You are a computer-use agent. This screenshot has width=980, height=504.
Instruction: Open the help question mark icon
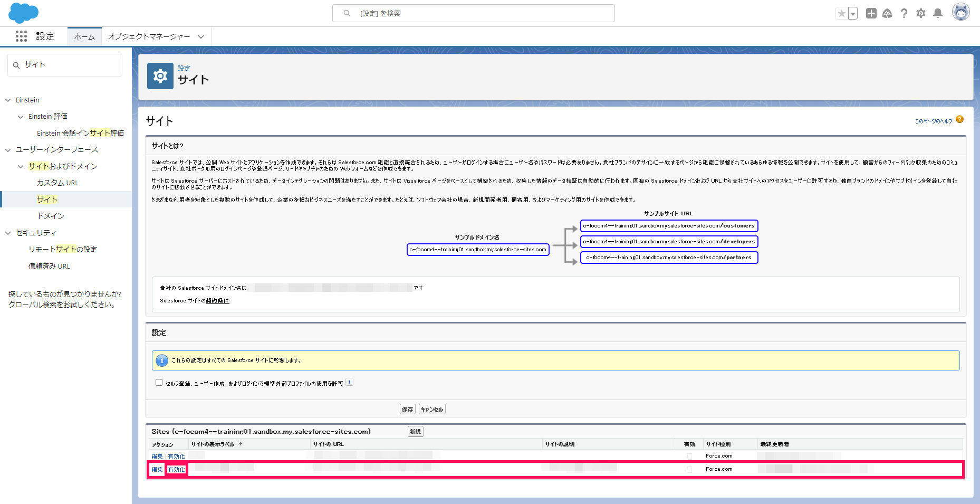pos(904,13)
